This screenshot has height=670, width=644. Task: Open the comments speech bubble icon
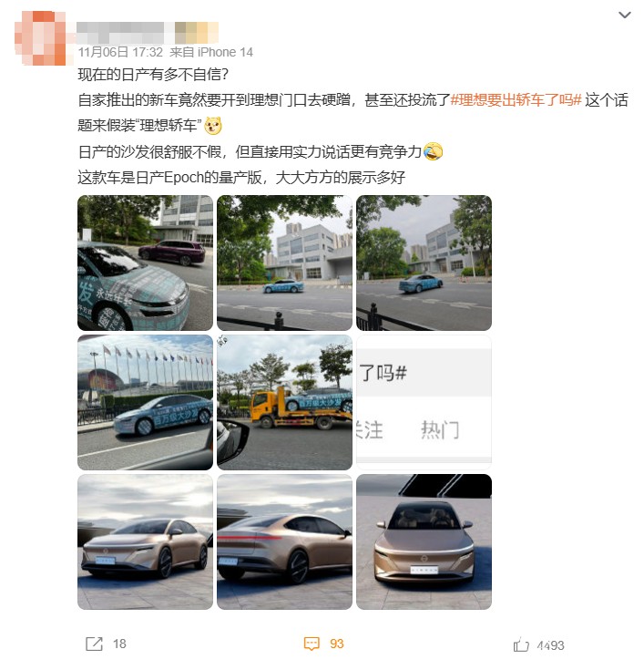(x=312, y=644)
